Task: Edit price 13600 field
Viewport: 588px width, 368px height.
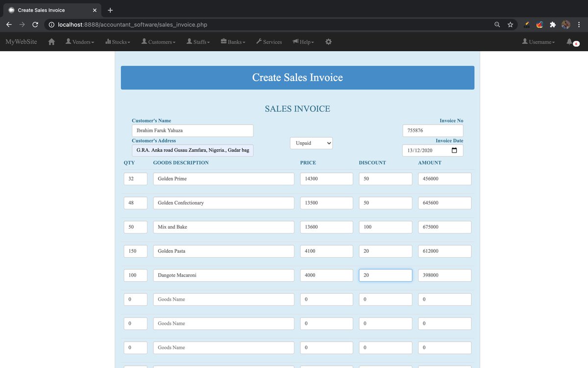Action: click(326, 227)
